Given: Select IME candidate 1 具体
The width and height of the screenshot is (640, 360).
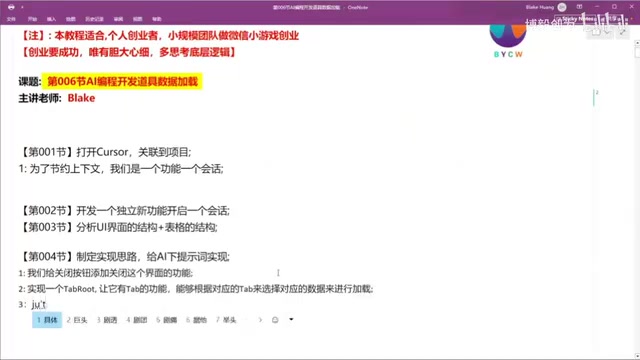Looking at the screenshot, I should pyautogui.click(x=47, y=320).
